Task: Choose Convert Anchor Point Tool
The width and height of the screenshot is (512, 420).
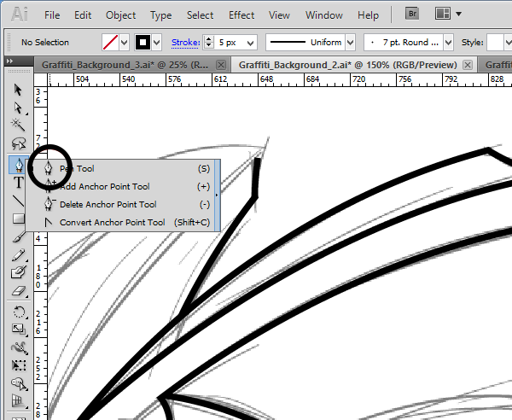Action: pyautogui.click(x=112, y=223)
